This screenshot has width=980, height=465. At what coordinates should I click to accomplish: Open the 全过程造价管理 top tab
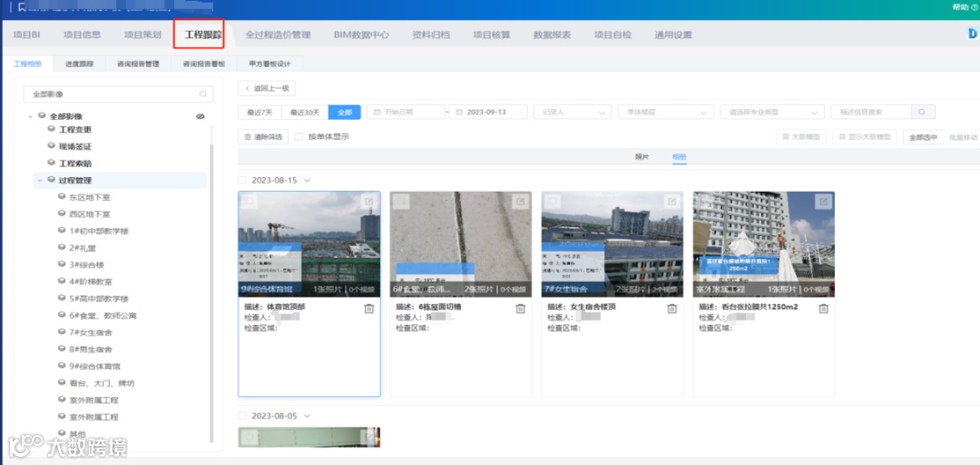click(x=279, y=35)
